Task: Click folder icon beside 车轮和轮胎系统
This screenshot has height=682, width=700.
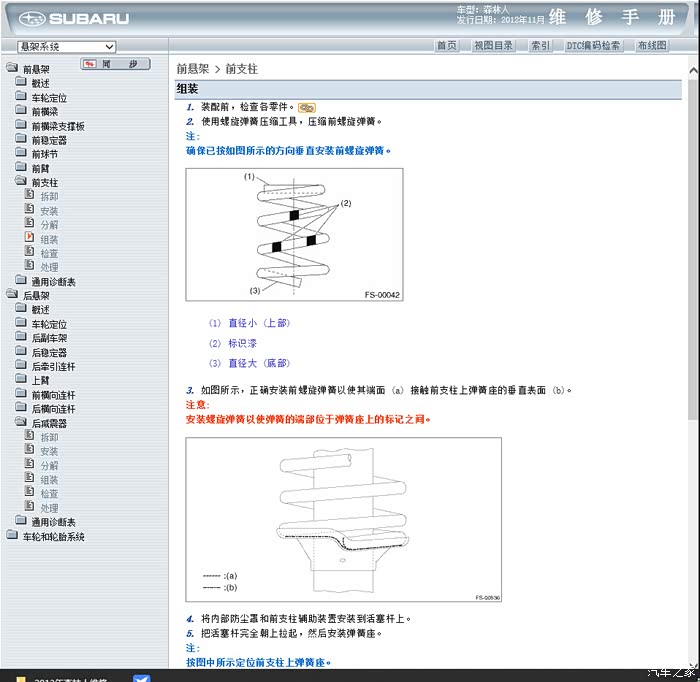Action: pos(12,537)
